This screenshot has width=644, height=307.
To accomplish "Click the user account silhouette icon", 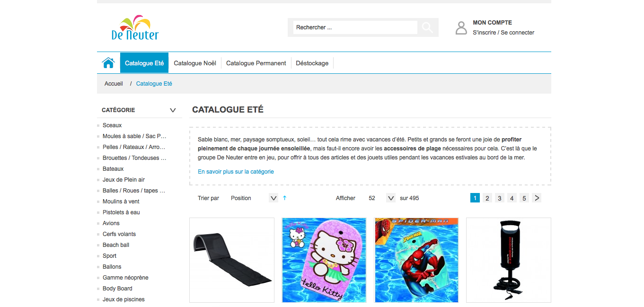I will (461, 28).
